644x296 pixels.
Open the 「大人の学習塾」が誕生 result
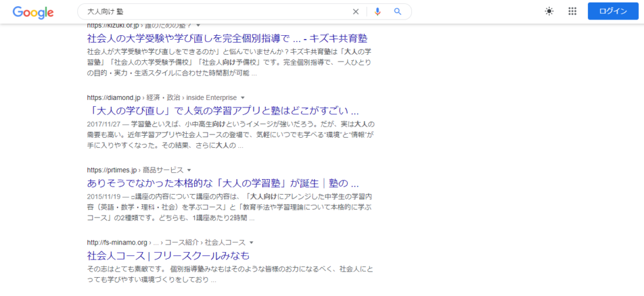[223, 184]
